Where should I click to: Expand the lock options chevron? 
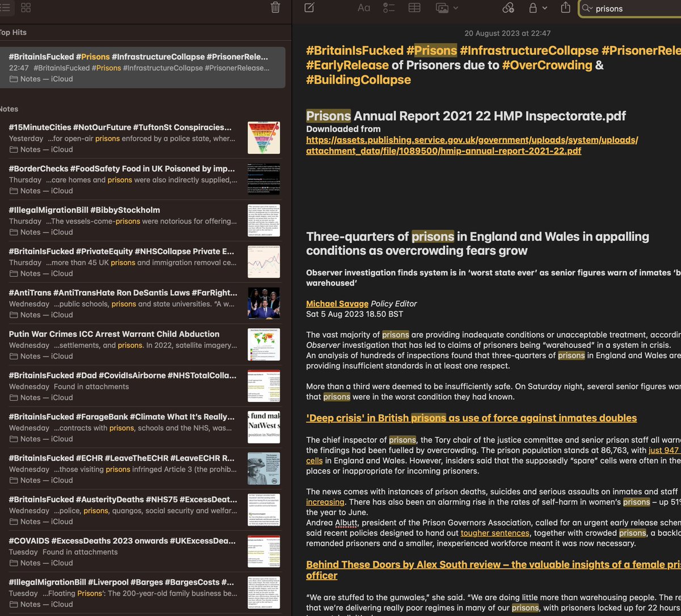point(545,8)
